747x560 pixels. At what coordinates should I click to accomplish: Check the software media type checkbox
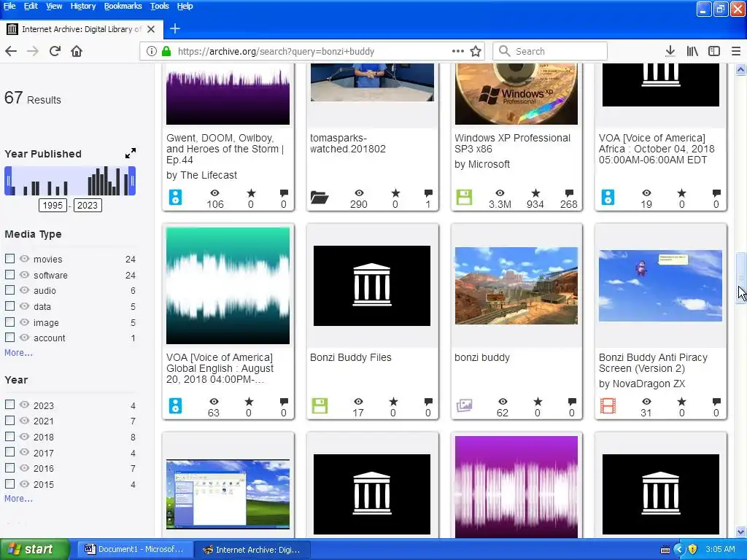[x=9, y=275]
